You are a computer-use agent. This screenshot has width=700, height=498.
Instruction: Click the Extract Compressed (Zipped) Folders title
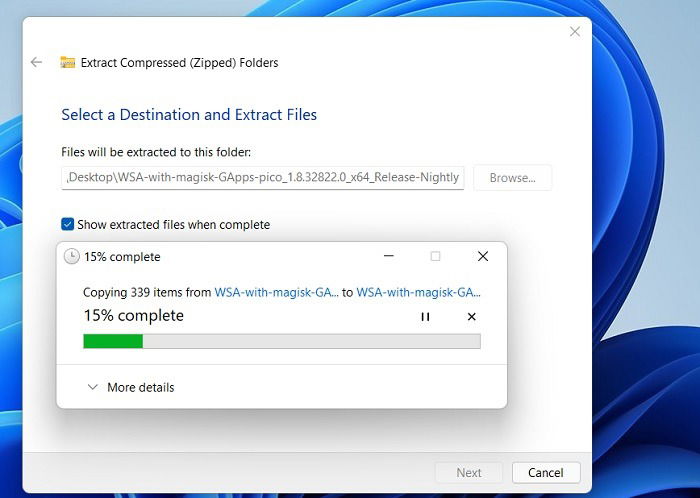179,62
